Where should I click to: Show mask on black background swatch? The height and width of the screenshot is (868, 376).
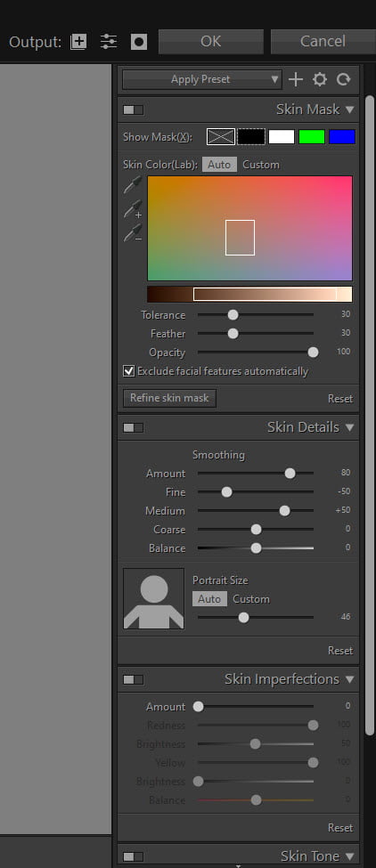coord(251,137)
